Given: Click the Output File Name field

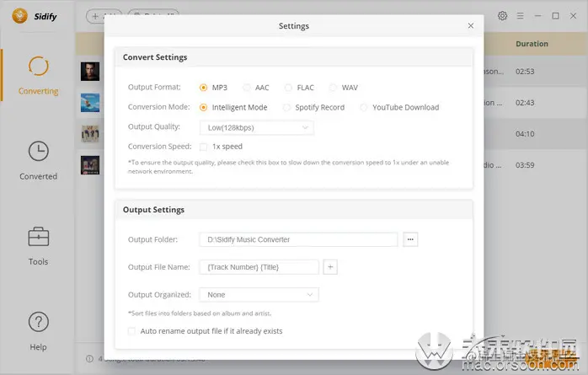Looking at the screenshot, I should coord(259,267).
